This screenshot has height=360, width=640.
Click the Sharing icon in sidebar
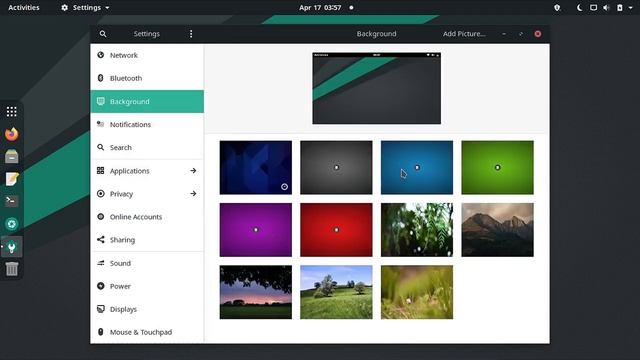click(x=100, y=240)
